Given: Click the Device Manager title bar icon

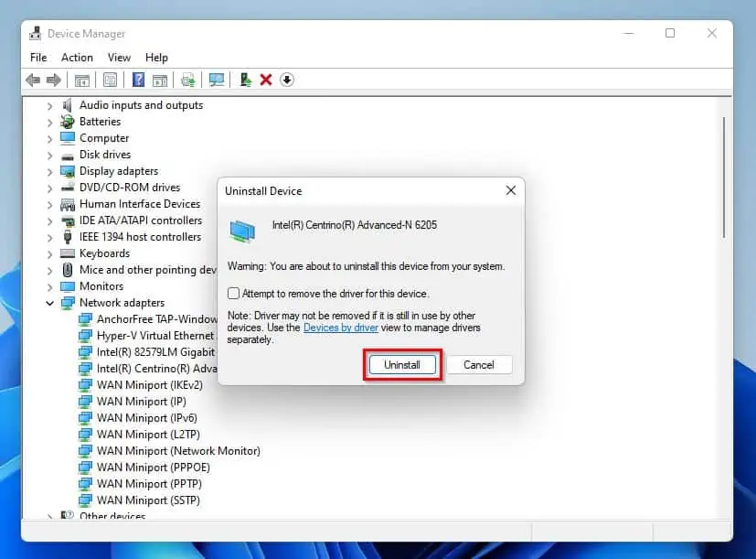Looking at the screenshot, I should coord(36,33).
